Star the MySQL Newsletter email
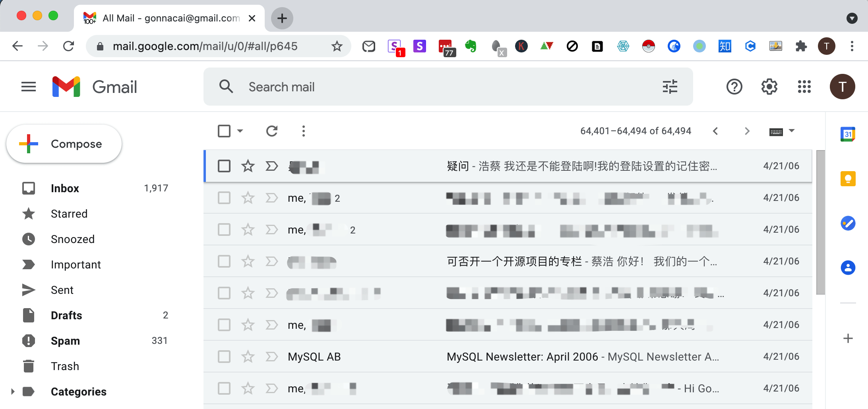 pos(248,357)
